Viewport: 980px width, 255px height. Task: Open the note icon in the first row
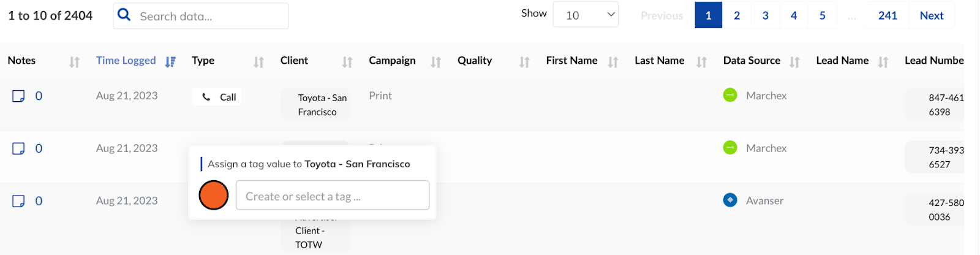[19, 96]
